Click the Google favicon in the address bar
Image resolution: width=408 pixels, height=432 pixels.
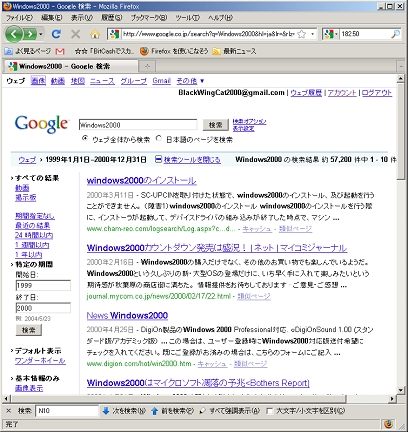click(114, 34)
